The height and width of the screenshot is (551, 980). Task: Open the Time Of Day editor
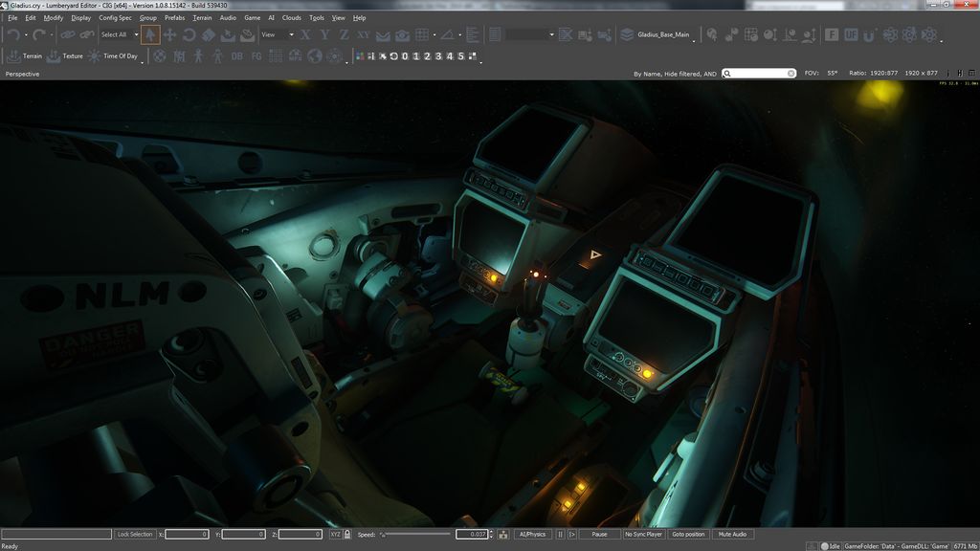point(114,56)
